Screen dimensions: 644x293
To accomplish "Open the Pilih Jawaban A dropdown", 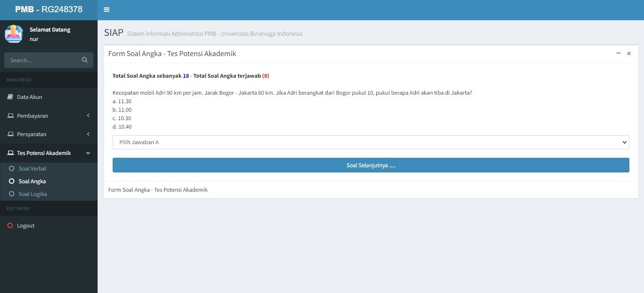I will [371, 142].
